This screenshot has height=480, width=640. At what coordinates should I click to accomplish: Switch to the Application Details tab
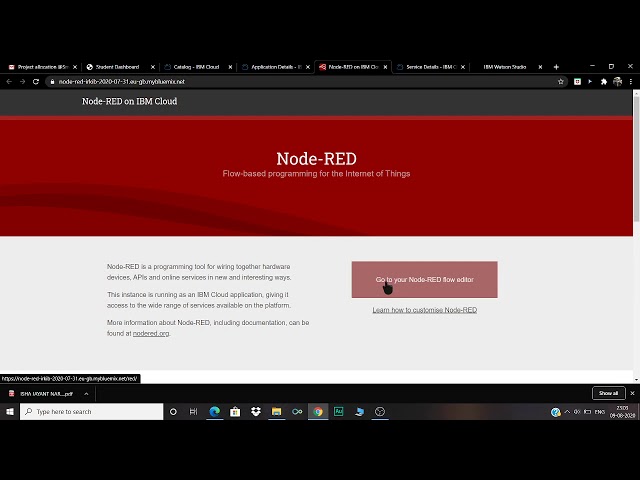point(274,67)
